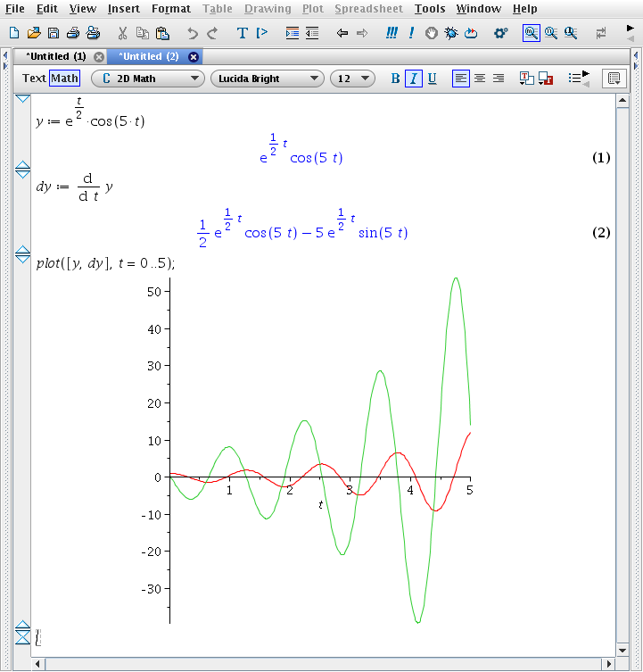Close the Untitled (2) tab
This screenshot has height=672, width=643.
tap(194, 56)
